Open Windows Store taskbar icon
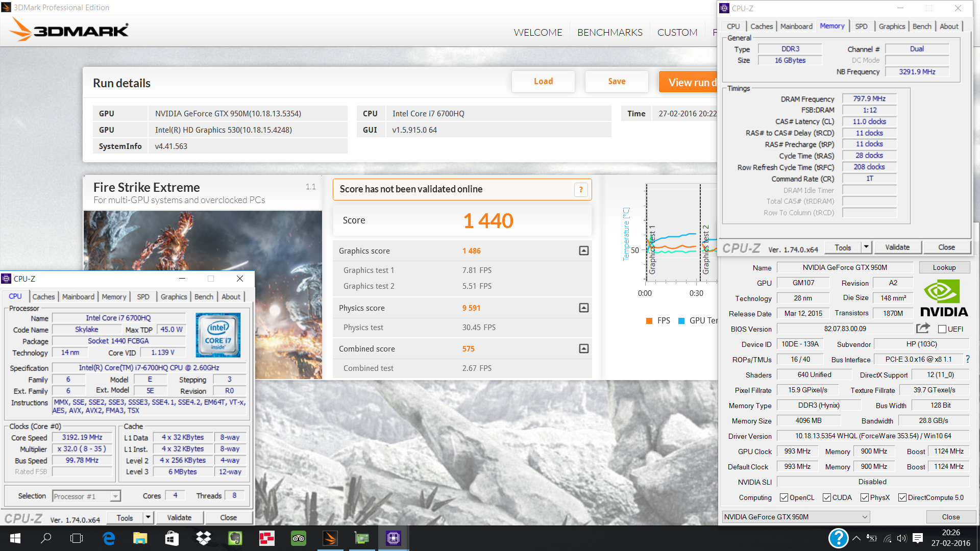 172,538
